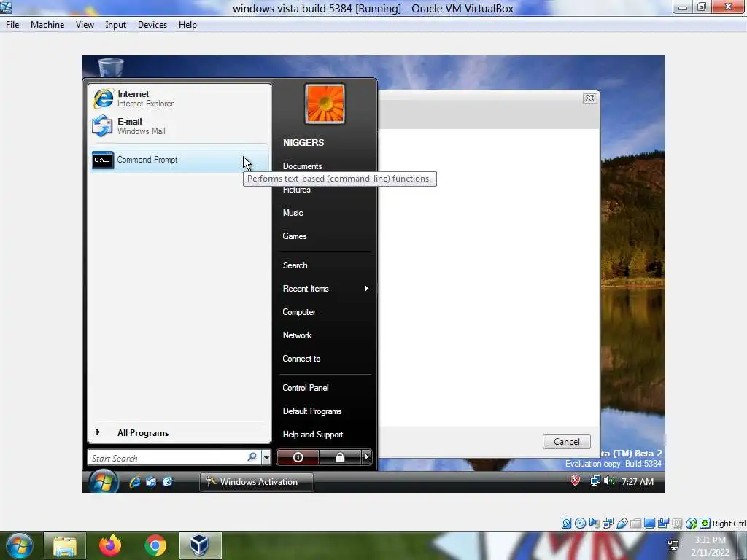
Task: Open the VirtualBox Devices menu
Action: tap(152, 25)
